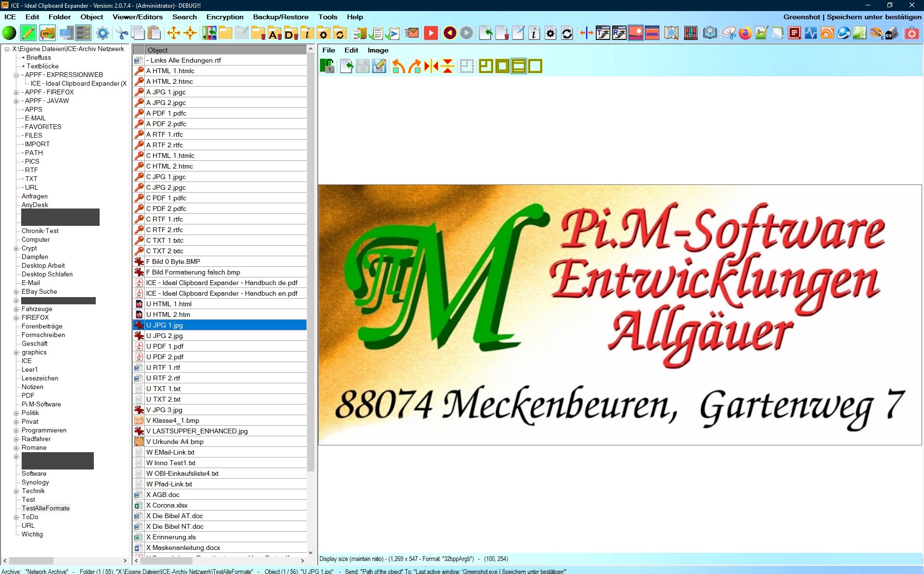Click the horizontal flip image icon

pos(431,66)
